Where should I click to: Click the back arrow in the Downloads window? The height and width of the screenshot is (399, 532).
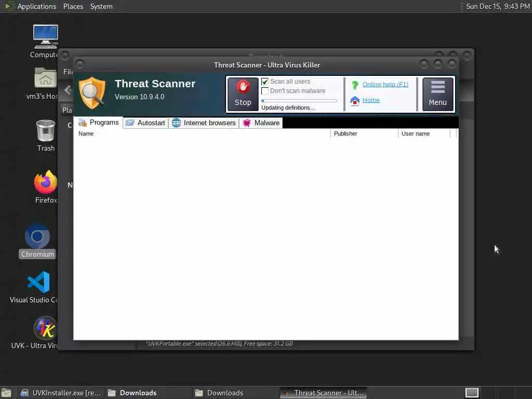[x=68, y=90]
